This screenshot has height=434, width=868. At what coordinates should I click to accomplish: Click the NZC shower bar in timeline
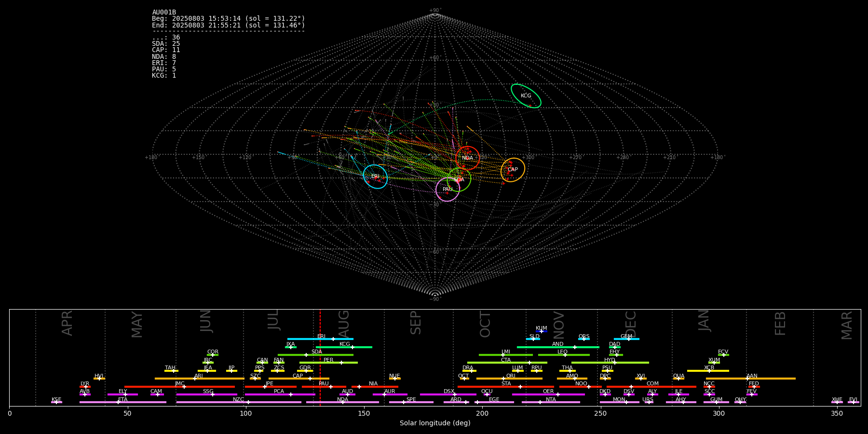tap(239, 402)
